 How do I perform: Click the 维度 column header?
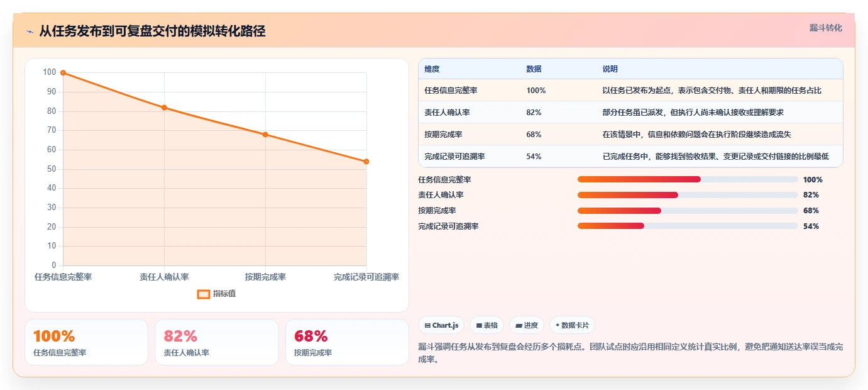(432, 69)
